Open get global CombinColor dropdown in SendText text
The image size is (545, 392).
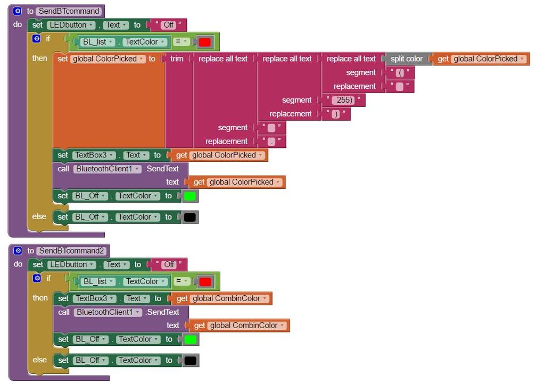tap(247, 326)
